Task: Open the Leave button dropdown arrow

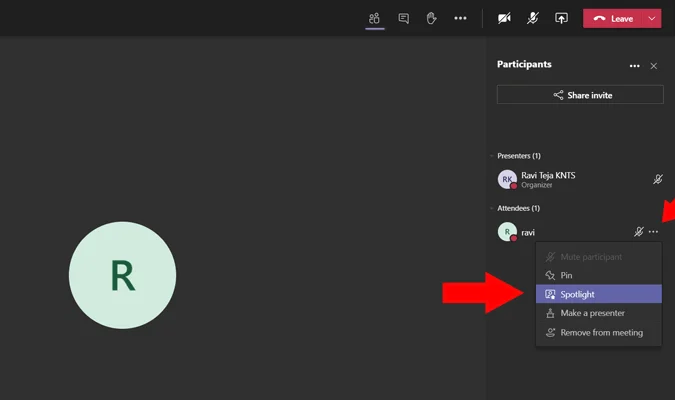Action: click(x=652, y=19)
